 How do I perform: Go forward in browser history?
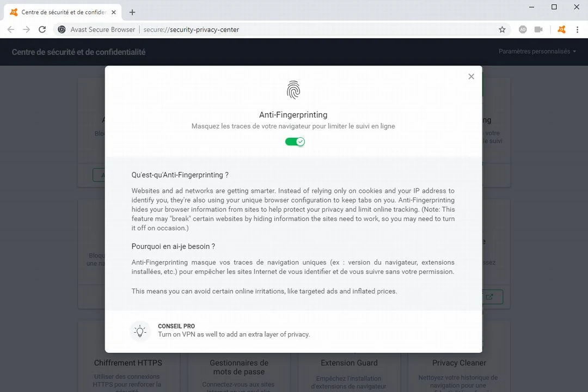[x=26, y=29]
